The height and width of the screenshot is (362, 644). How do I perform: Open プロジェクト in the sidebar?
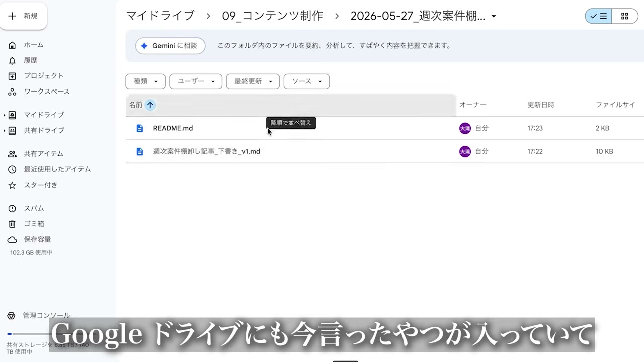(44, 76)
